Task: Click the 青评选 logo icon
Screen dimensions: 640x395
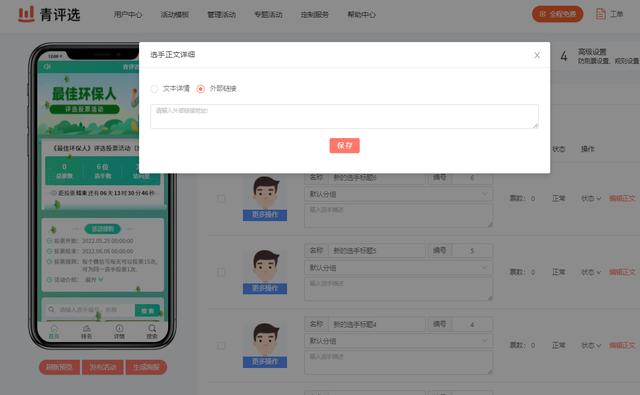Action: coord(26,14)
